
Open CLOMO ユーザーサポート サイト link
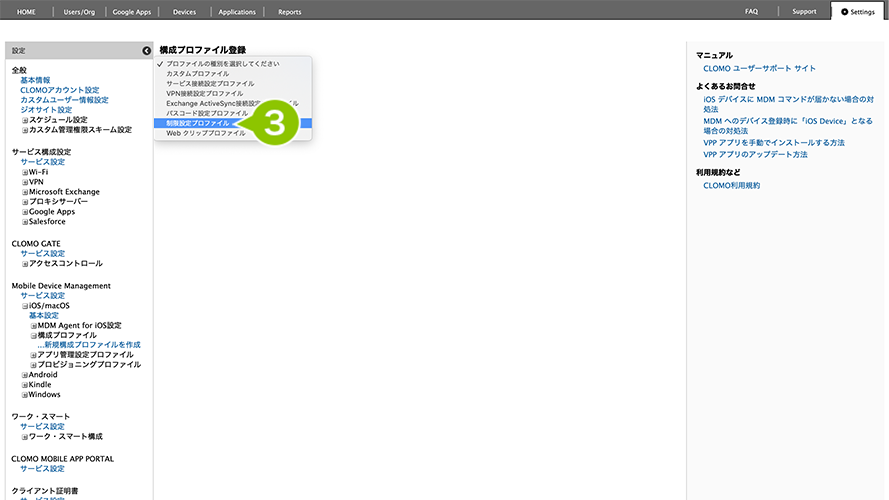(759, 69)
